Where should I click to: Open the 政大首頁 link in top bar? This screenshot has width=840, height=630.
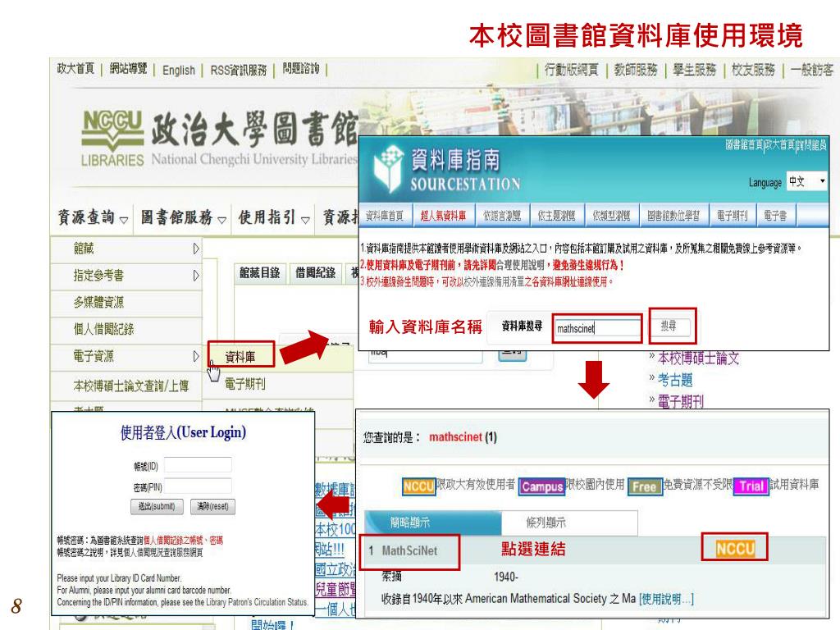click(75, 69)
